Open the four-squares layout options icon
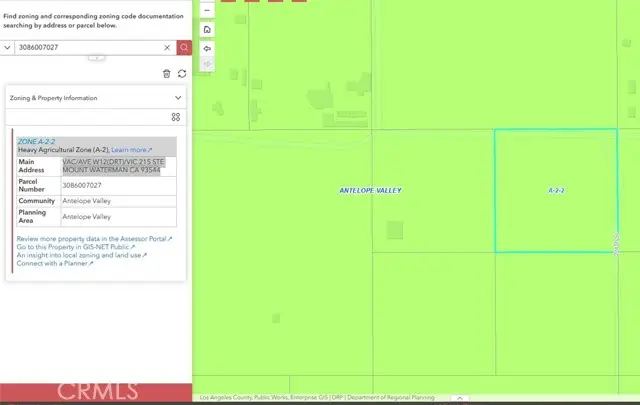 click(176, 117)
